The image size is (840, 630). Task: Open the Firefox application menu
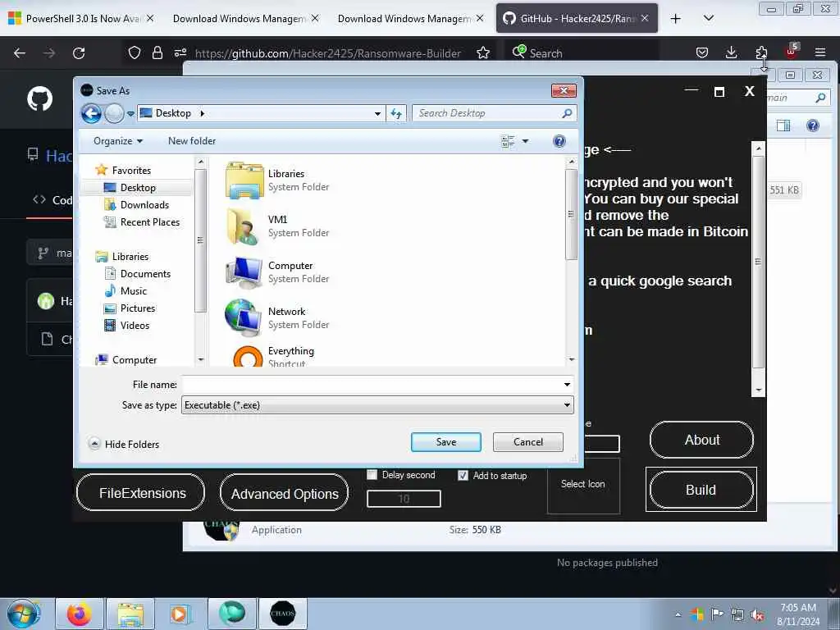(x=820, y=52)
